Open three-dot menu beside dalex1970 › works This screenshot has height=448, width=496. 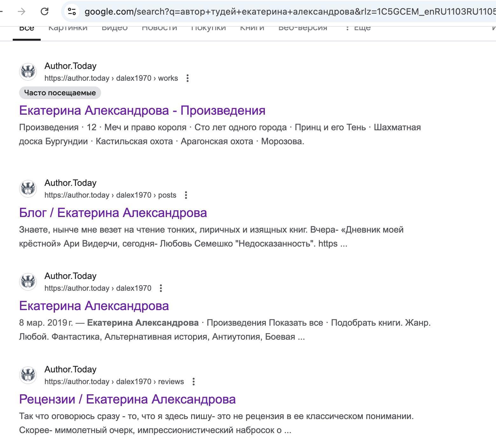(x=188, y=78)
